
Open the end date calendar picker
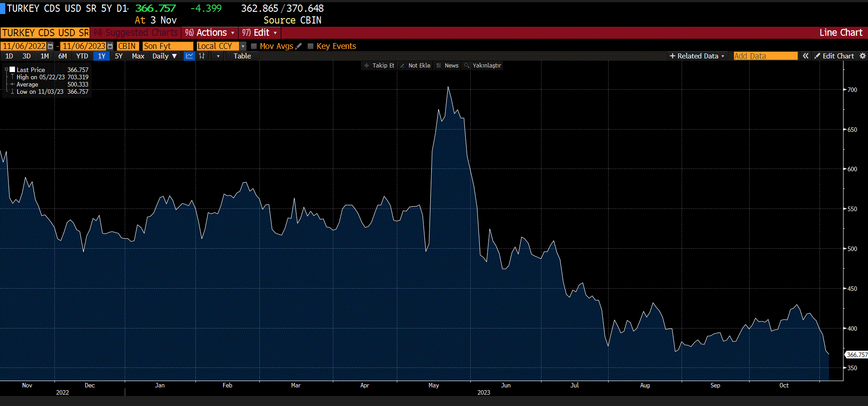point(110,46)
